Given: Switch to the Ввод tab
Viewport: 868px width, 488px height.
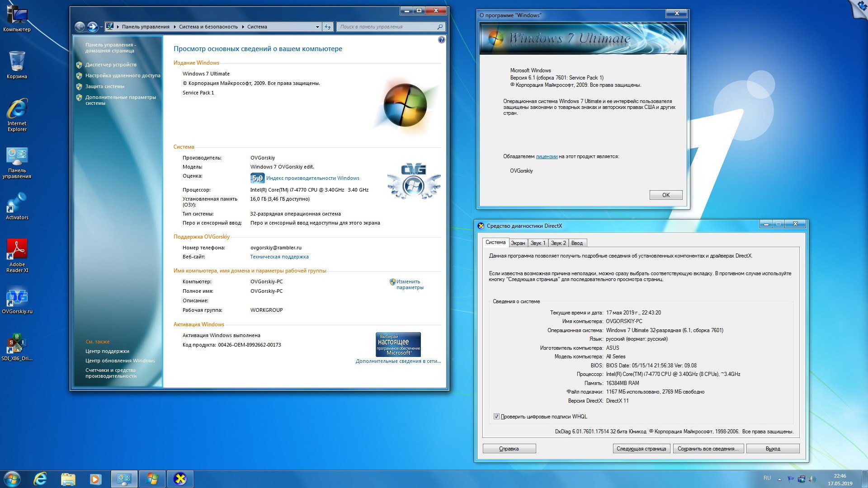Looking at the screenshot, I should click(577, 243).
